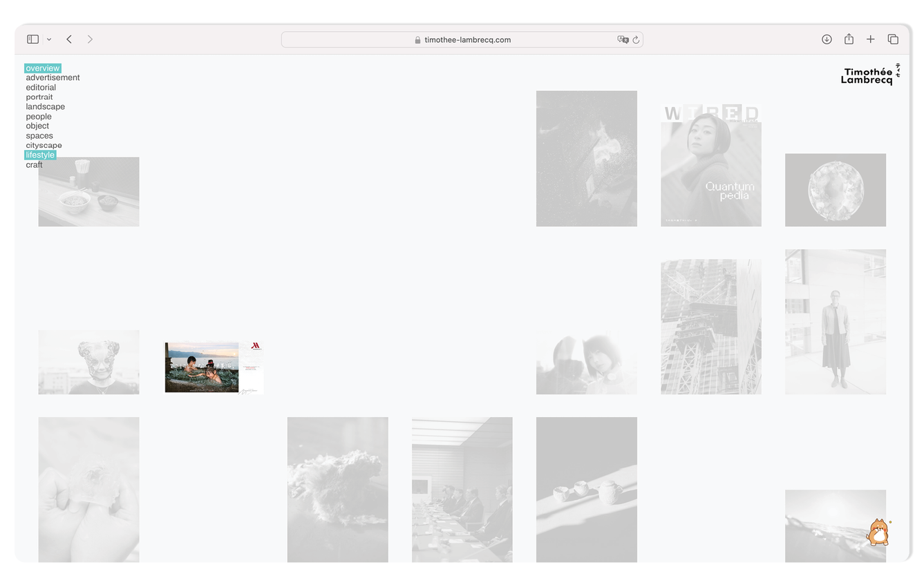Choose the object category link
The width and height of the screenshot is (924, 587).
coord(37,126)
